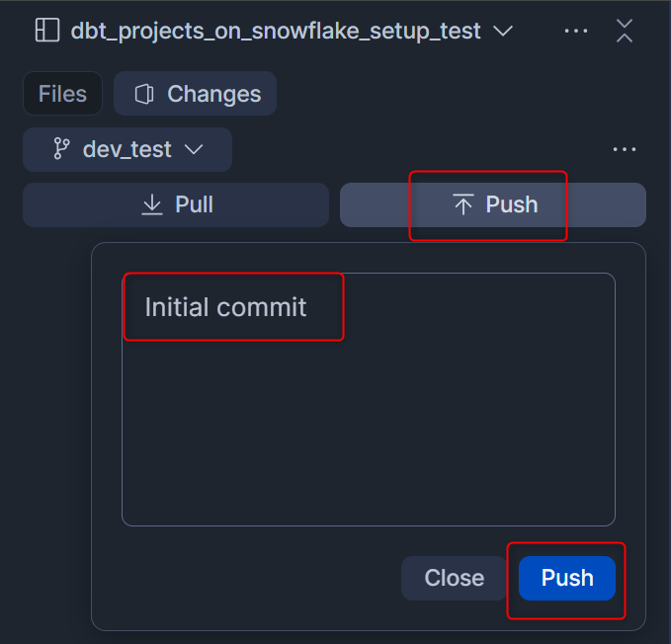
Task: Switch to the Changes tab
Action: [x=195, y=94]
